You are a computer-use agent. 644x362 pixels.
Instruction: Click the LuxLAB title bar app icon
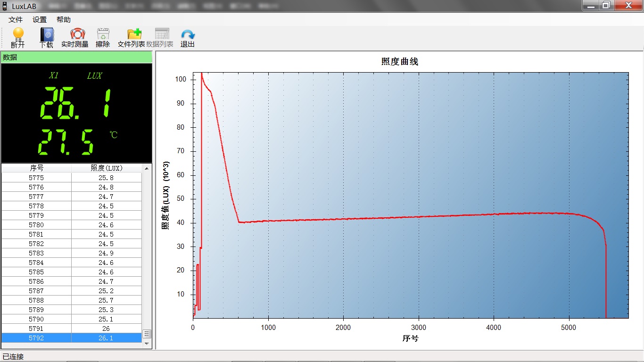coord(5,6)
